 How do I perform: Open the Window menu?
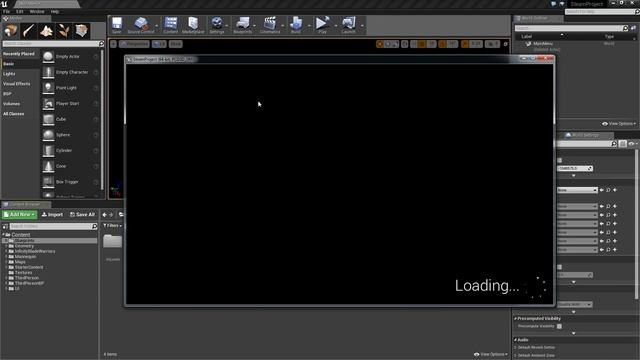37,11
